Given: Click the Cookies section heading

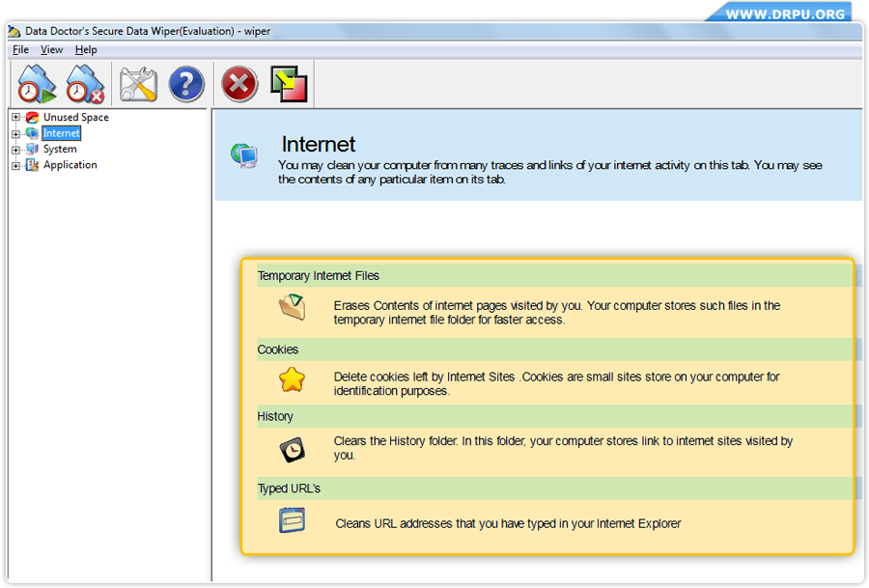Looking at the screenshot, I should coord(278,350).
